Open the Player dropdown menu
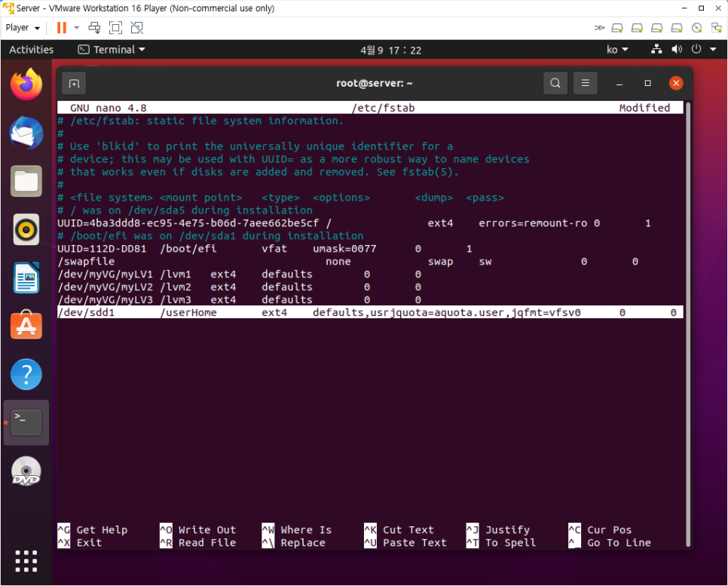 pyautogui.click(x=23, y=28)
